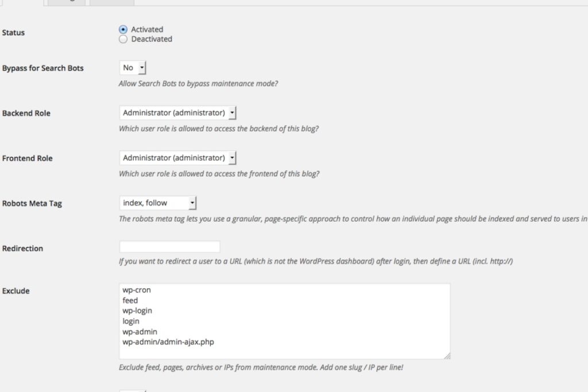Screen dimensions: 588x392
Task: Click the Backend Role dropdown arrow
Action: pos(231,112)
